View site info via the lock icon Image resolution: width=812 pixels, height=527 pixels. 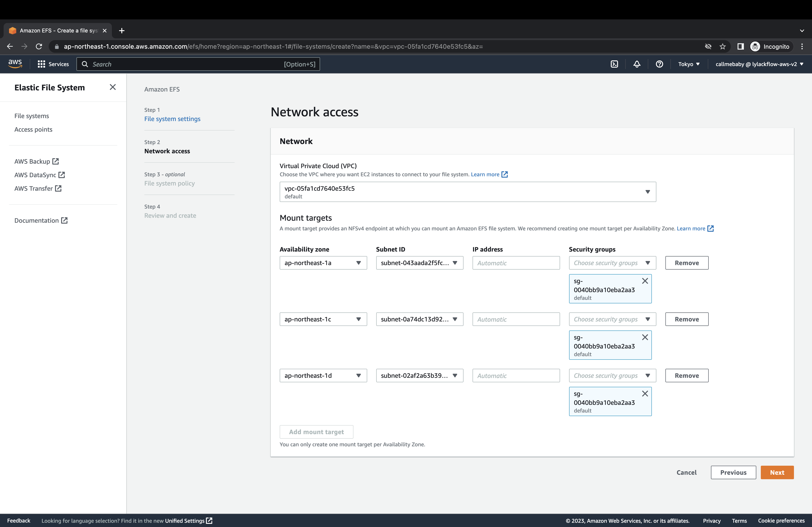tap(57, 46)
